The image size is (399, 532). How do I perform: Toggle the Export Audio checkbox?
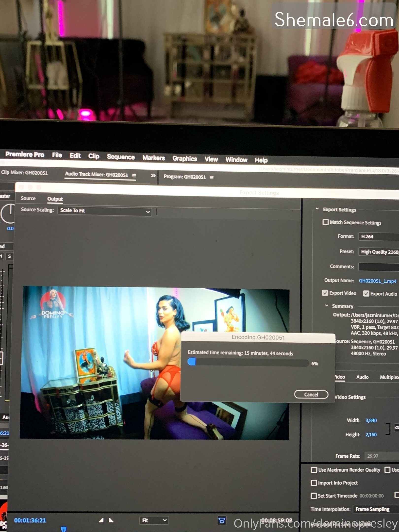[x=366, y=294]
